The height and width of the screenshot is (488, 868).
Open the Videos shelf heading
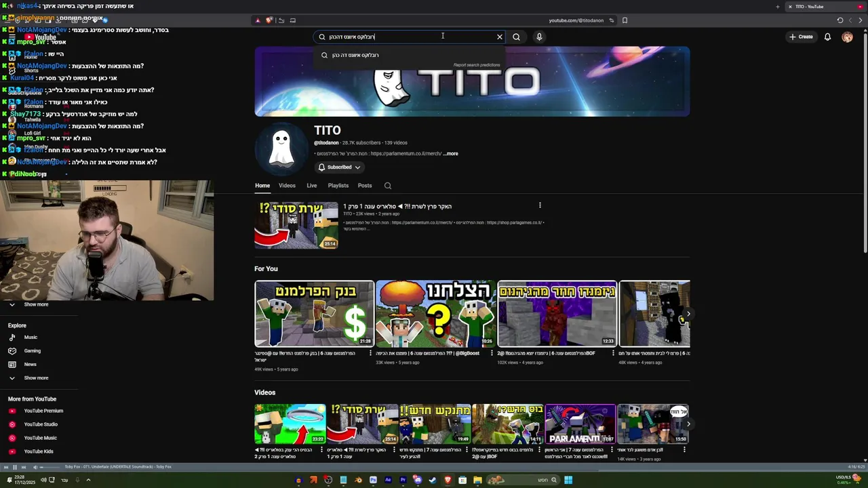264,392
